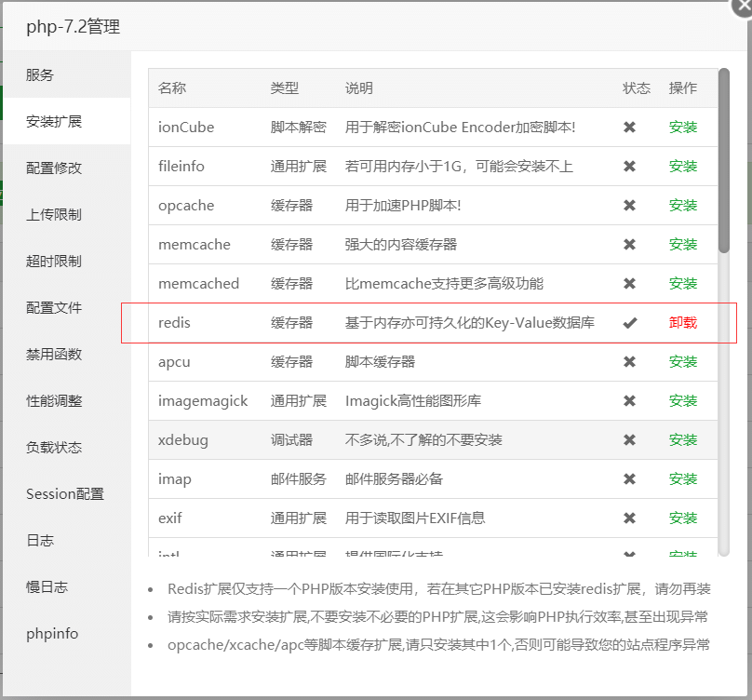The height and width of the screenshot is (700, 752).
Task: Click the xdebug status cross icon
Action: (x=629, y=439)
